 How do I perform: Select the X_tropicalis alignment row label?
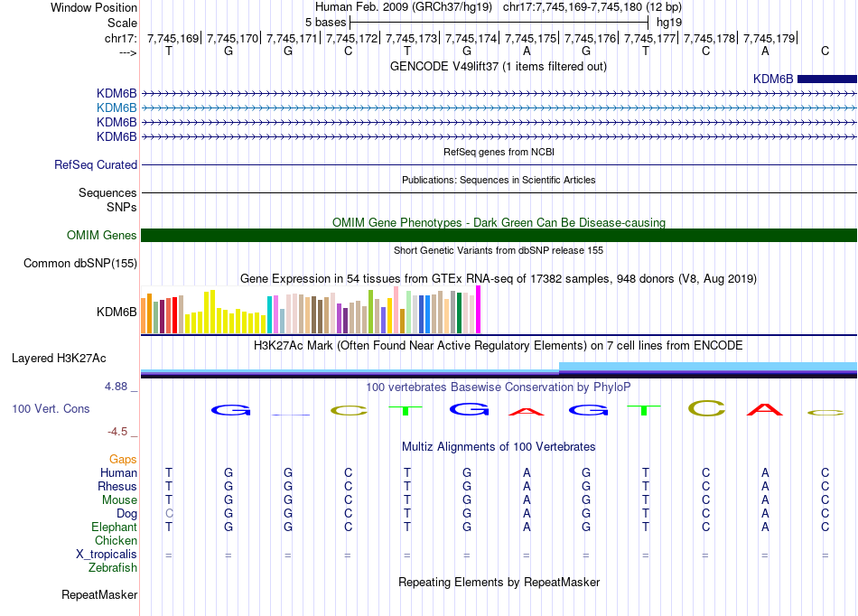[x=107, y=555]
